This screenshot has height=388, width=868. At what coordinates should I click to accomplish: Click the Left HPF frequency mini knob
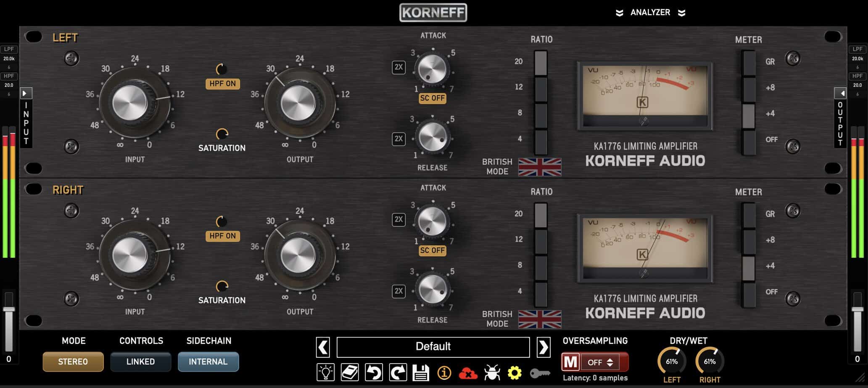point(222,69)
